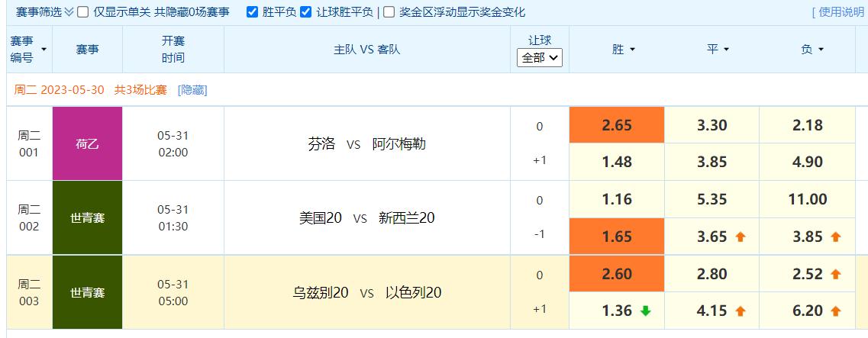The height and width of the screenshot is (338, 868).
Task: Select team 芬洛
Action: click(x=321, y=144)
